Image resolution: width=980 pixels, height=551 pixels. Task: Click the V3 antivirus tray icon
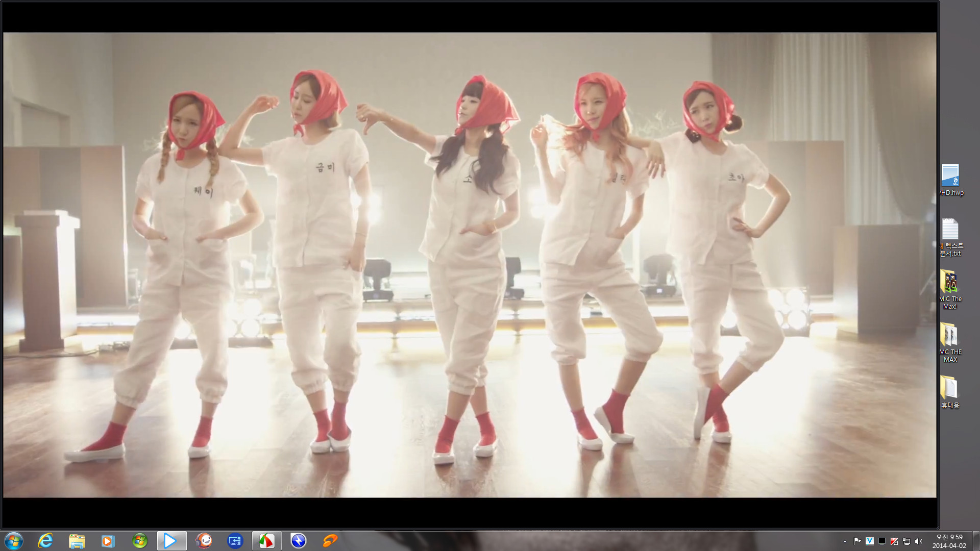(869, 541)
